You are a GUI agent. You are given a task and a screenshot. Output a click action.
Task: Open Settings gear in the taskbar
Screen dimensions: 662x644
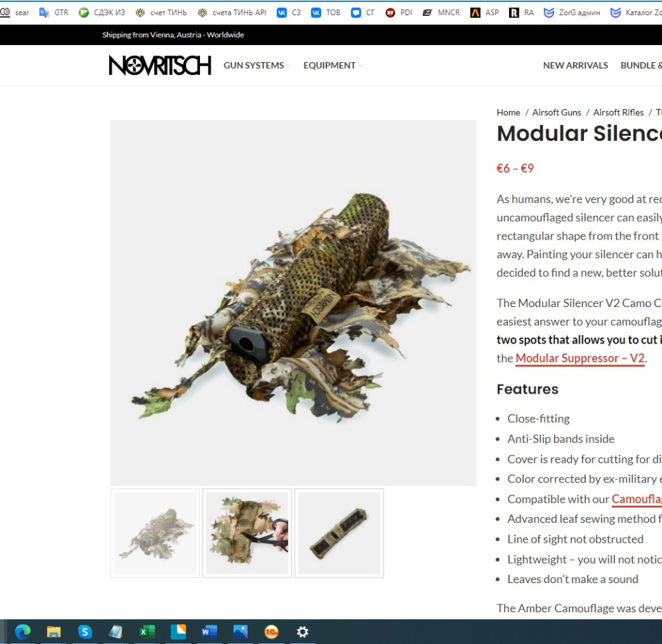tap(303, 632)
